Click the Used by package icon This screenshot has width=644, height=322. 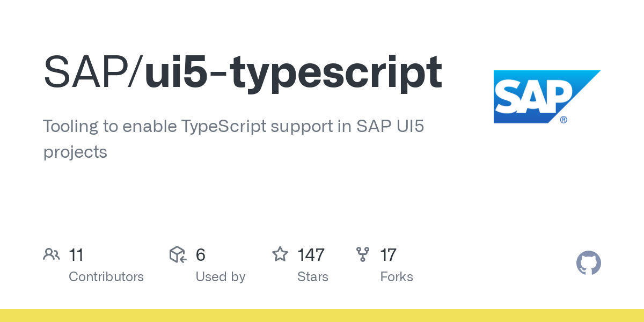[178, 254]
